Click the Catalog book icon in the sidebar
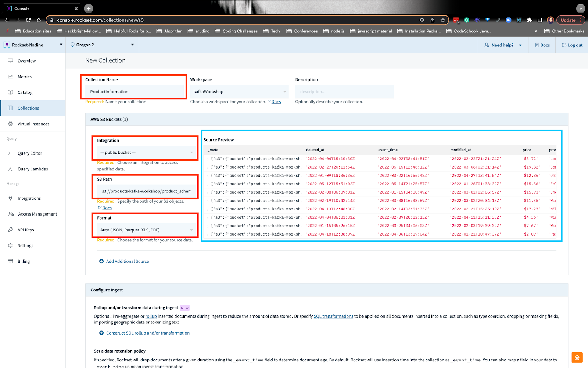Screen dimensions: 588x368 [10, 92]
